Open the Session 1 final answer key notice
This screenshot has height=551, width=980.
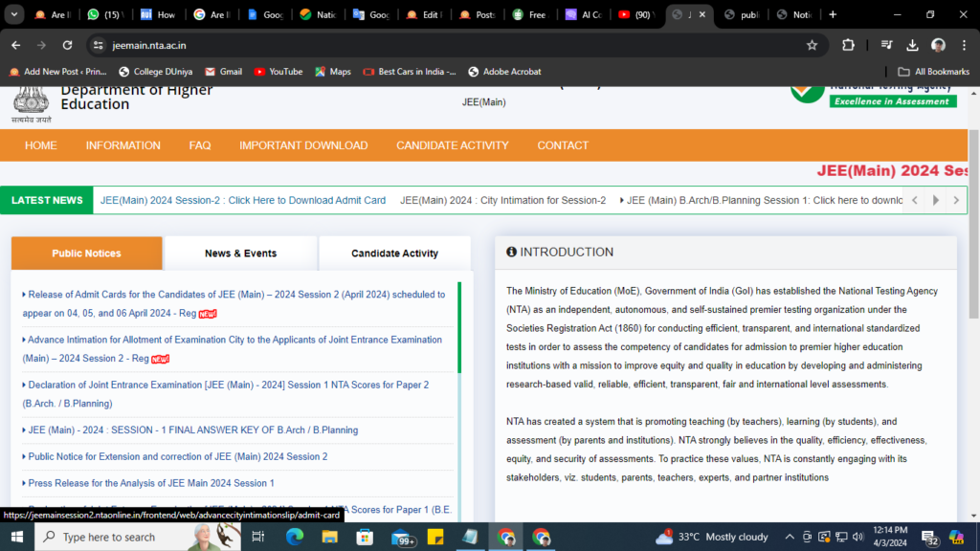click(192, 430)
